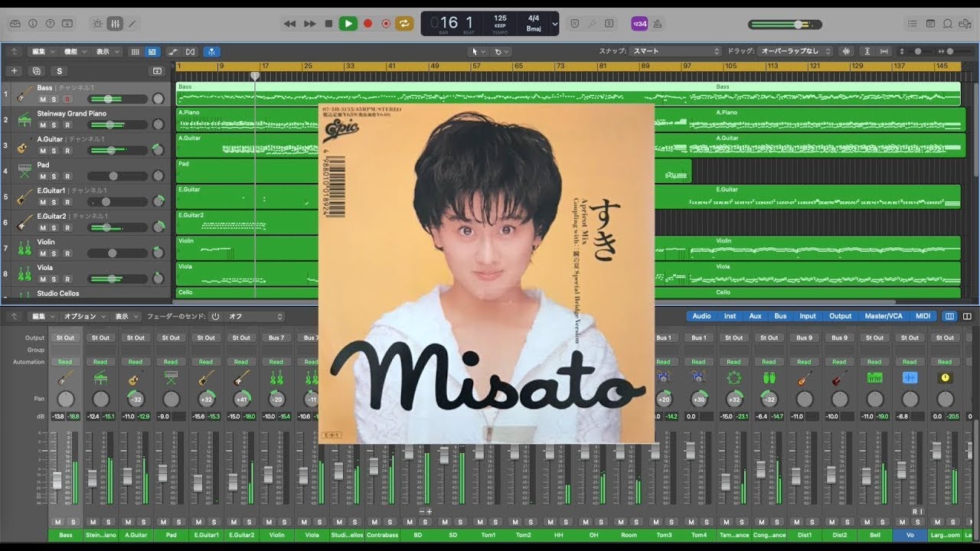
Task: Click the duplicate track button
Action: click(36, 70)
